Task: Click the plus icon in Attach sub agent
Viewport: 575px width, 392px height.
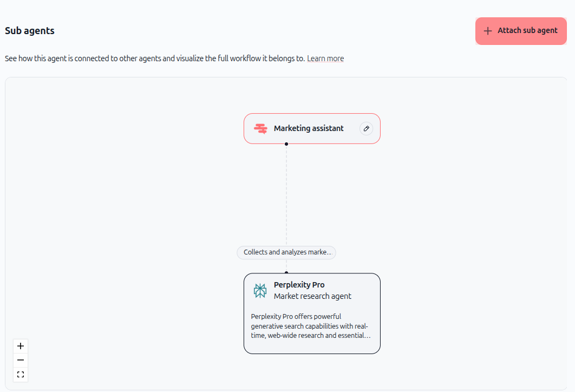Action: 488,31
